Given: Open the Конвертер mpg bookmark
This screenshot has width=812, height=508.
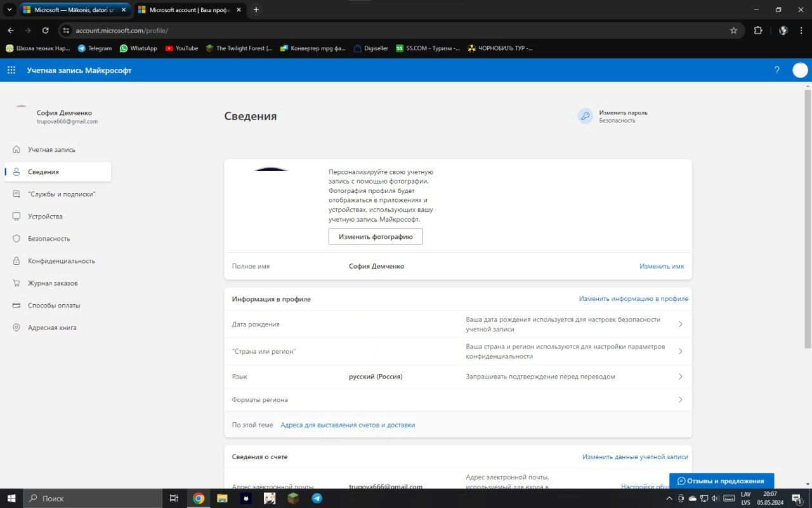Looking at the screenshot, I should point(313,48).
